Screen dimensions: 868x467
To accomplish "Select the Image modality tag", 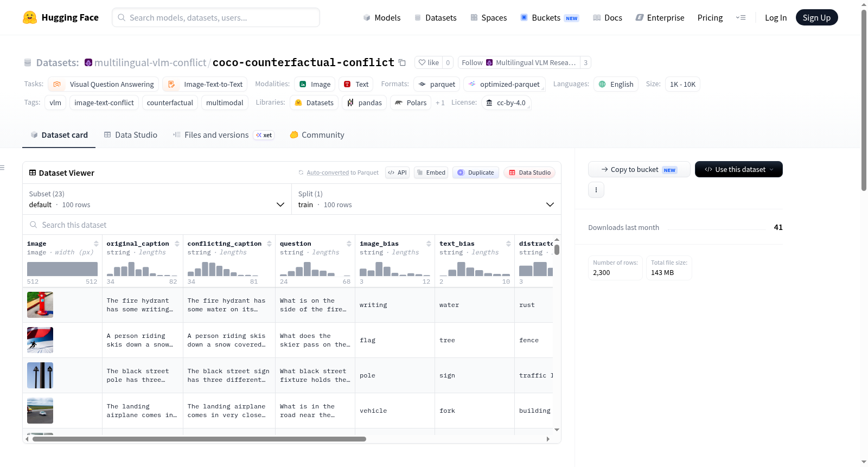I will click(315, 84).
